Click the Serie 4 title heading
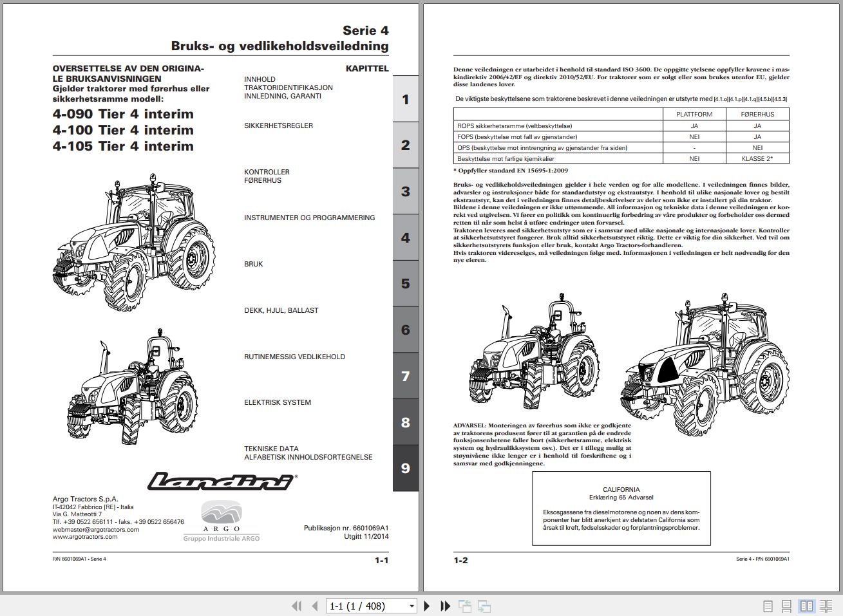The image size is (843, 616). pyautogui.click(x=366, y=30)
